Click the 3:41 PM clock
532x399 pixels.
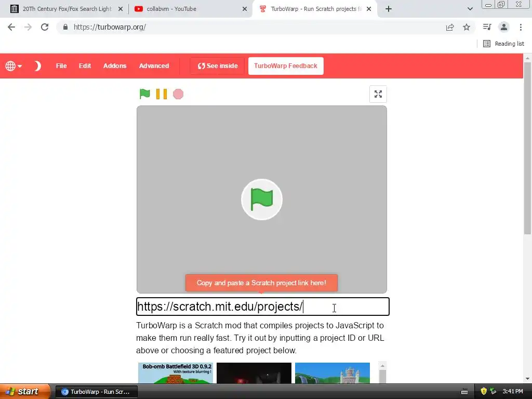[x=513, y=392]
